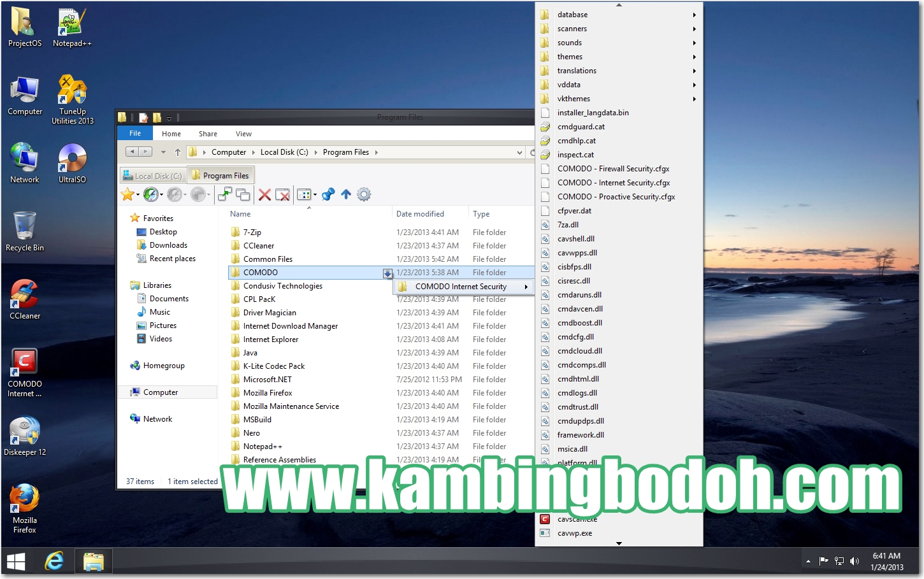The image size is (924, 579).
Task: Select the CCleaner desktop shortcut
Action: (24, 299)
